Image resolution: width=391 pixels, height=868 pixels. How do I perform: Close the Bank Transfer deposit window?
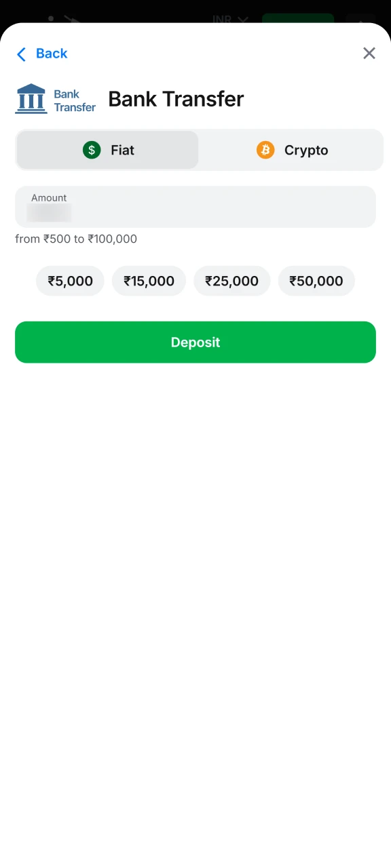(x=369, y=53)
